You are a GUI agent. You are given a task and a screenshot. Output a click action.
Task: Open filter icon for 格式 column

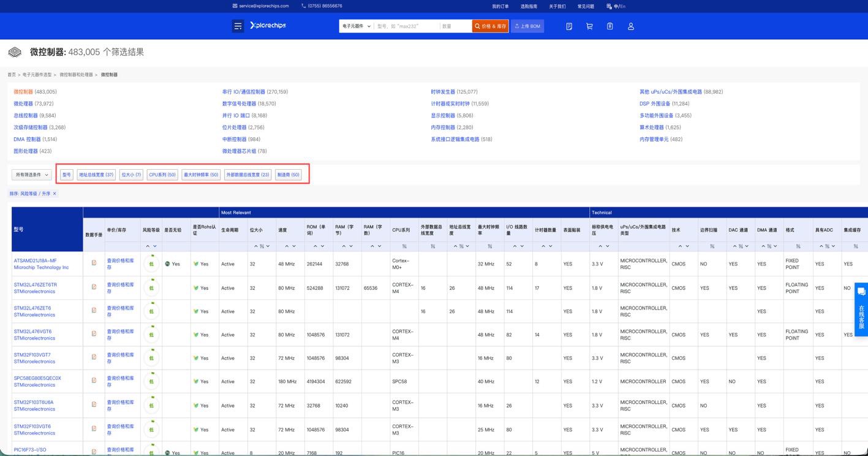(x=798, y=246)
